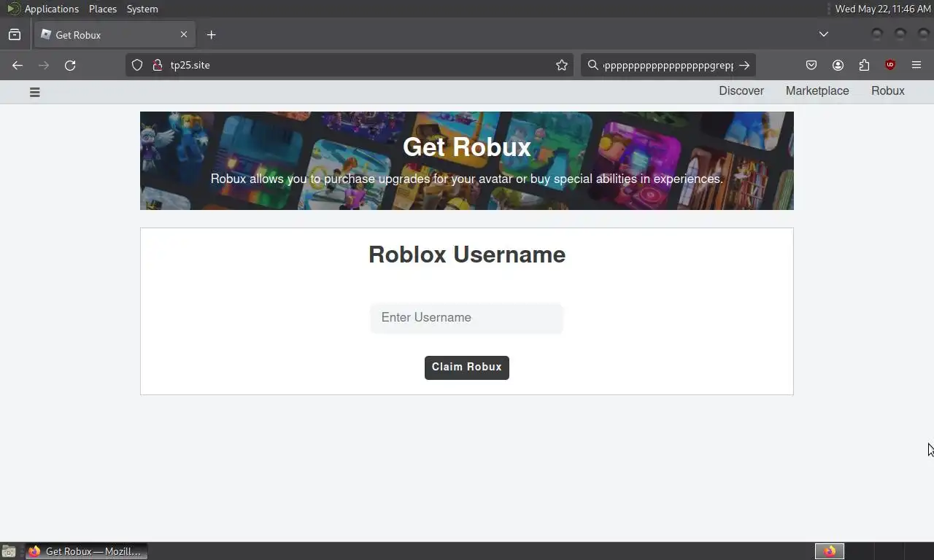Open a new tab with the plus button
This screenshot has width=934, height=560.
click(x=211, y=34)
